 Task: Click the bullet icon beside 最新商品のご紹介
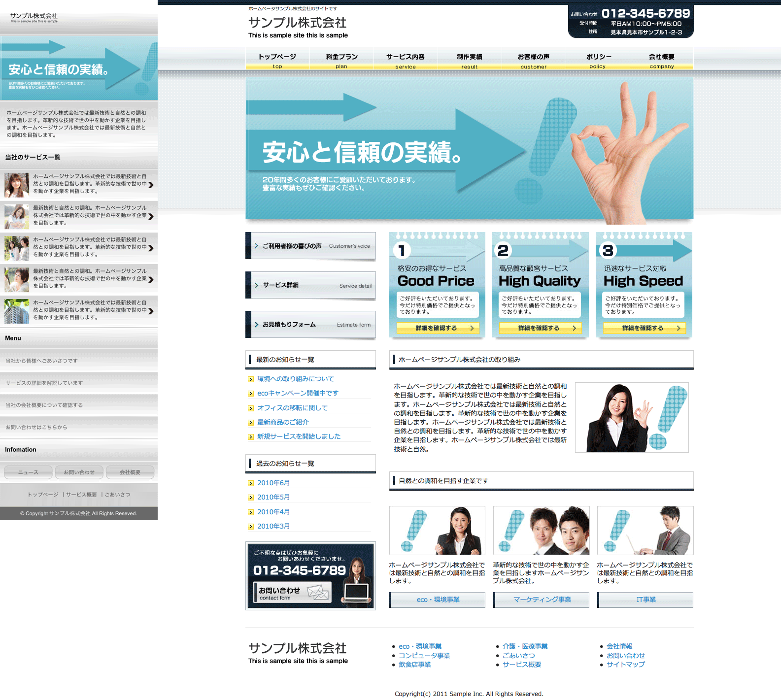click(251, 423)
